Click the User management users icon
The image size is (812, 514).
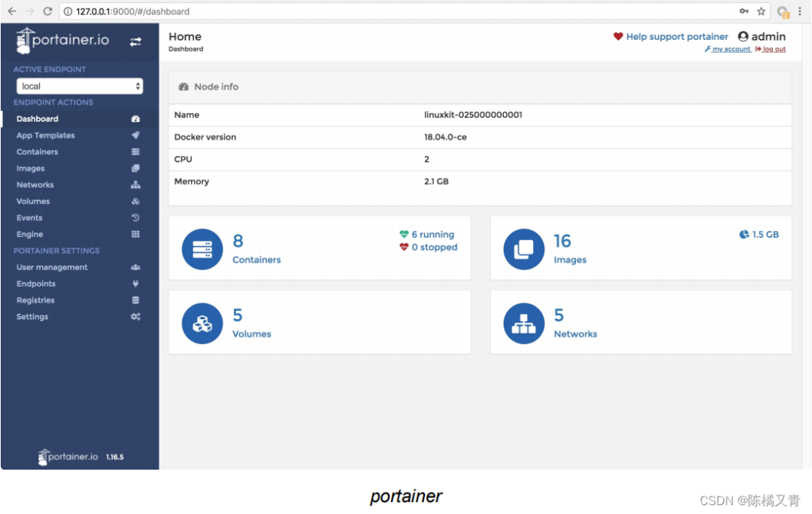tap(135, 267)
